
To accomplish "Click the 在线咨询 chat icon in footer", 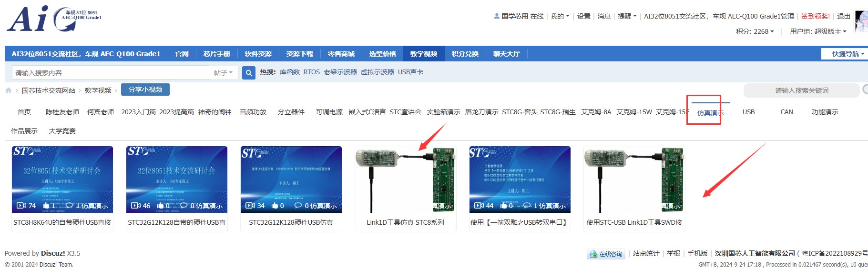I will [x=593, y=254].
